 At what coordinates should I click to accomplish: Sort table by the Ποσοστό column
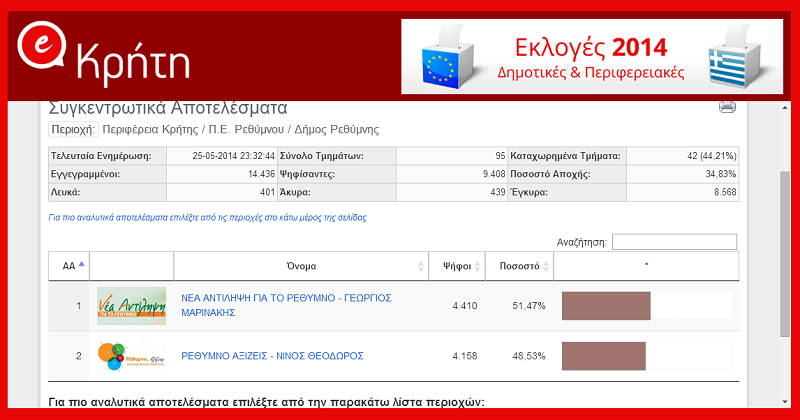point(519,266)
